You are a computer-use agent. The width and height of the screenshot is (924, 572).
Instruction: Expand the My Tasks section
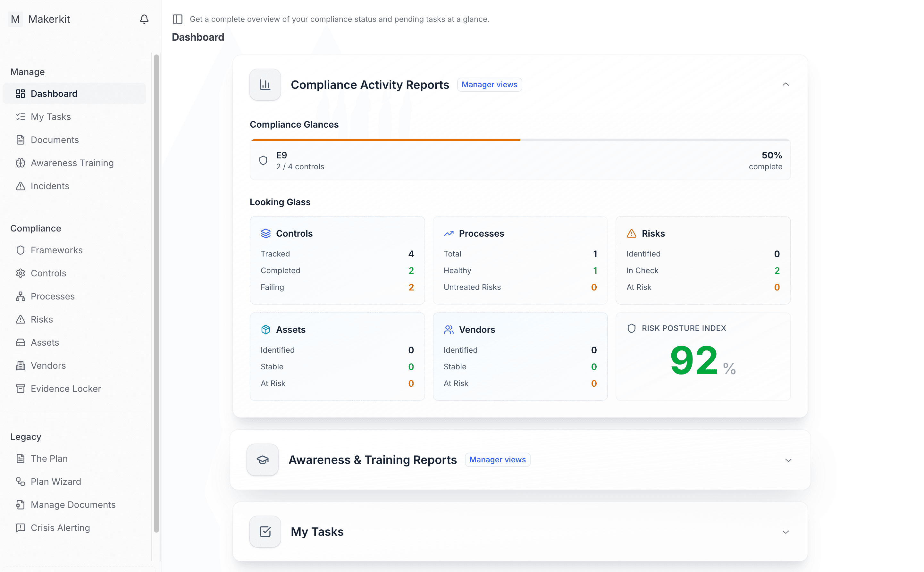[788, 532]
